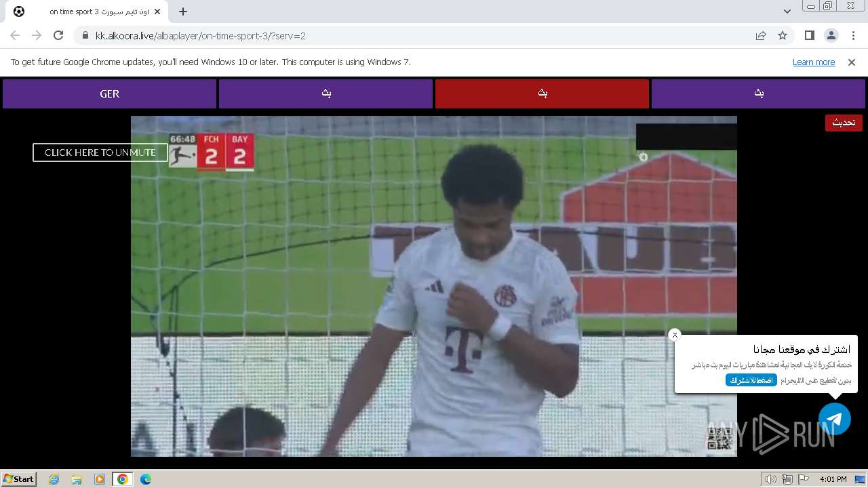Viewport: 868px width, 488px height.
Task: Open the Chrome profile menu
Action: [831, 36]
